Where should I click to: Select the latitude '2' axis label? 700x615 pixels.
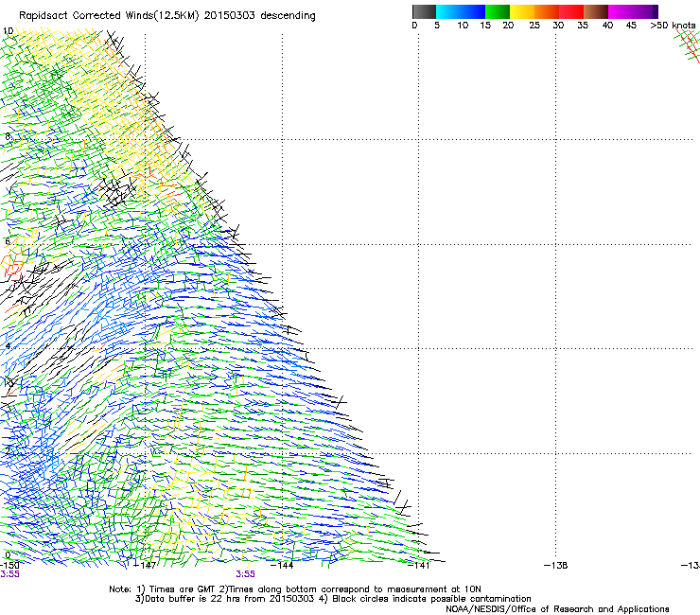pos(8,450)
